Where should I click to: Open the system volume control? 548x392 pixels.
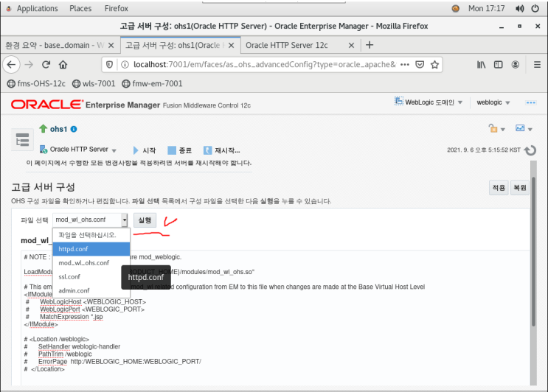coord(519,8)
